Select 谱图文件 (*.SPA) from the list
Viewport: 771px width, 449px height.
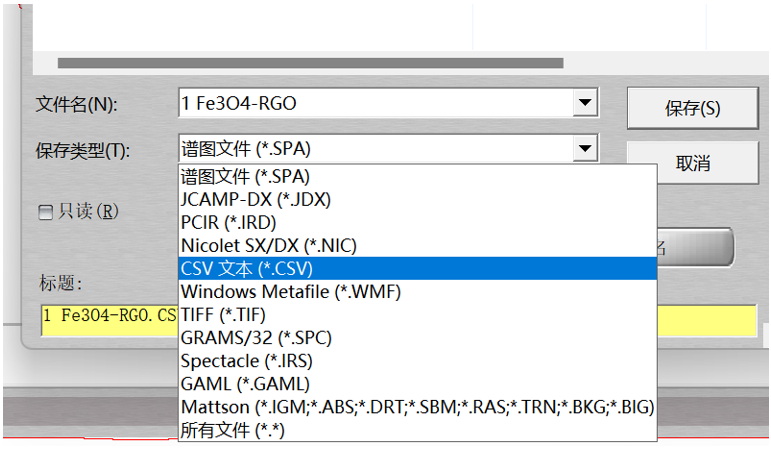pyautogui.click(x=417, y=177)
